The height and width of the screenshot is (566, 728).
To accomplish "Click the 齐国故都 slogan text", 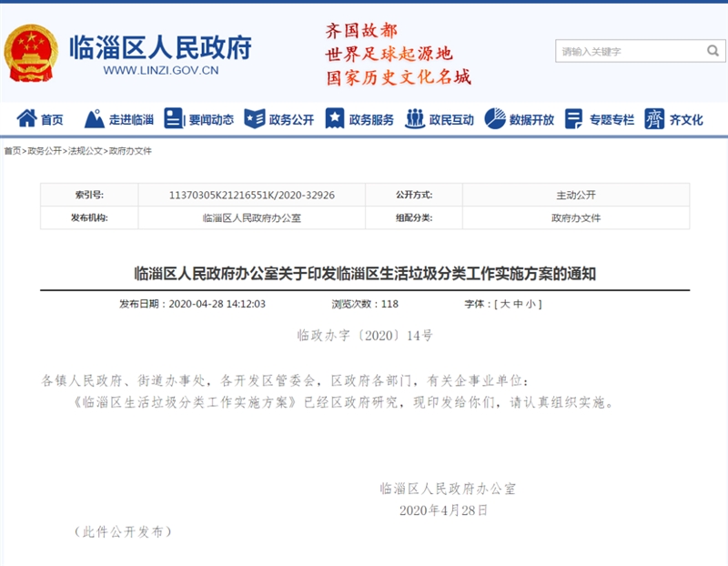I will [x=361, y=31].
